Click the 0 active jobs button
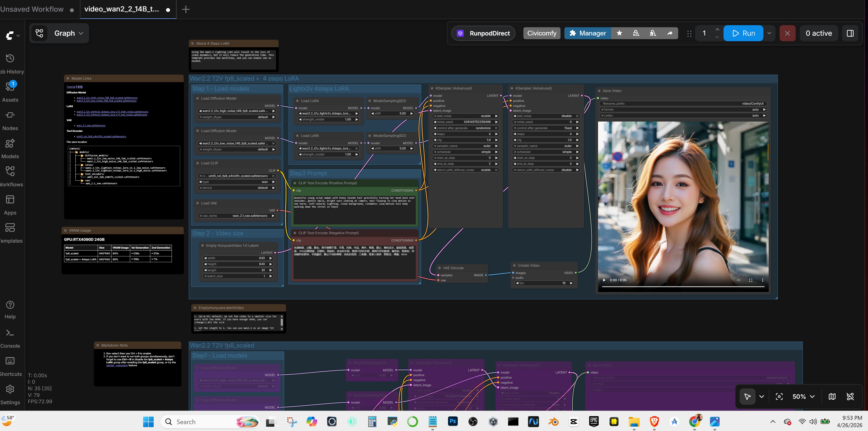The height and width of the screenshot is (431, 868). [x=819, y=33]
